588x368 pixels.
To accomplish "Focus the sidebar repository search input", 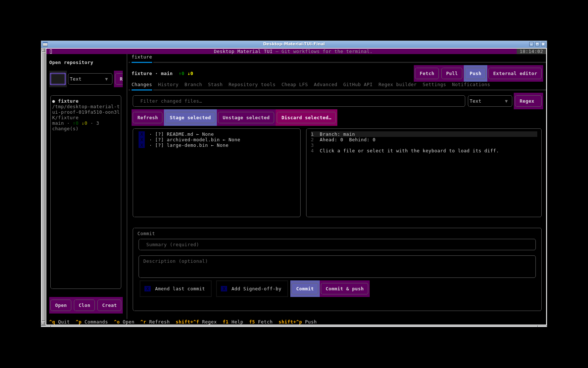I will click(58, 79).
